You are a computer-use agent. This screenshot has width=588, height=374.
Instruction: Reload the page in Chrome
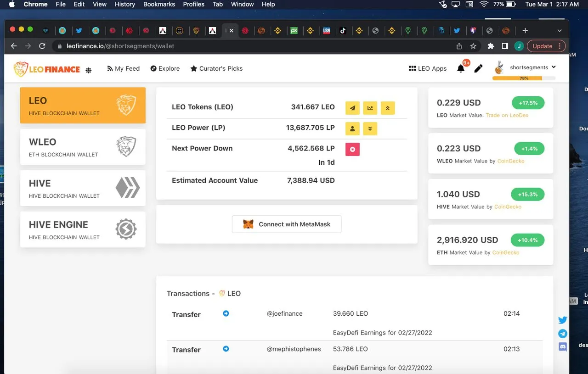[42, 46]
